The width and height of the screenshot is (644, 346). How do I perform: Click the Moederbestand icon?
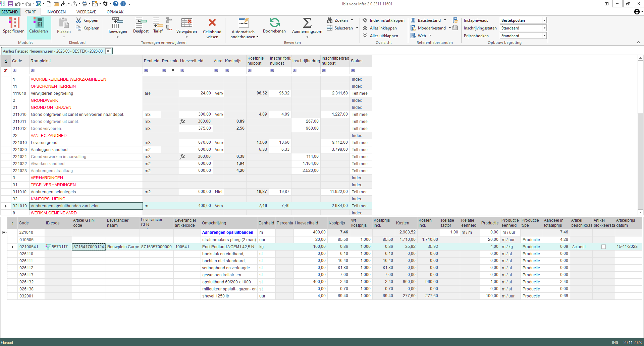(413, 28)
